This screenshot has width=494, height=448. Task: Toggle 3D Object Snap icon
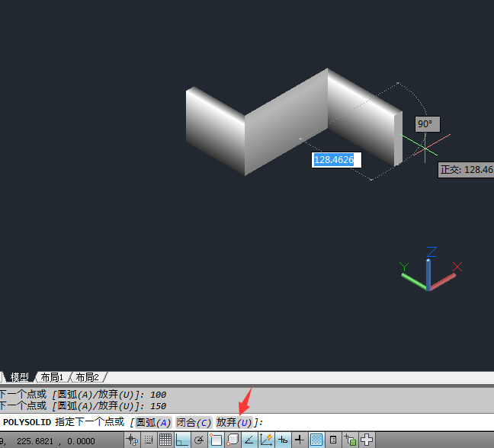point(233,440)
